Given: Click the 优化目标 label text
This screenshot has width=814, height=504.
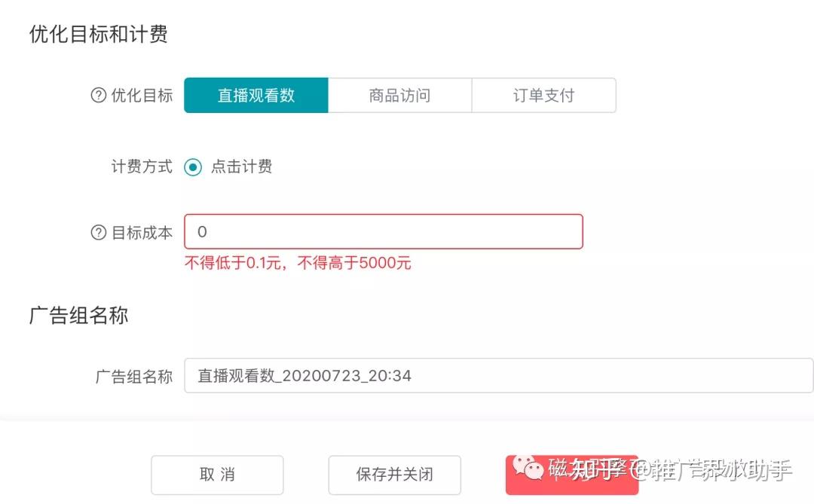Looking at the screenshot, I should [142, 96].
